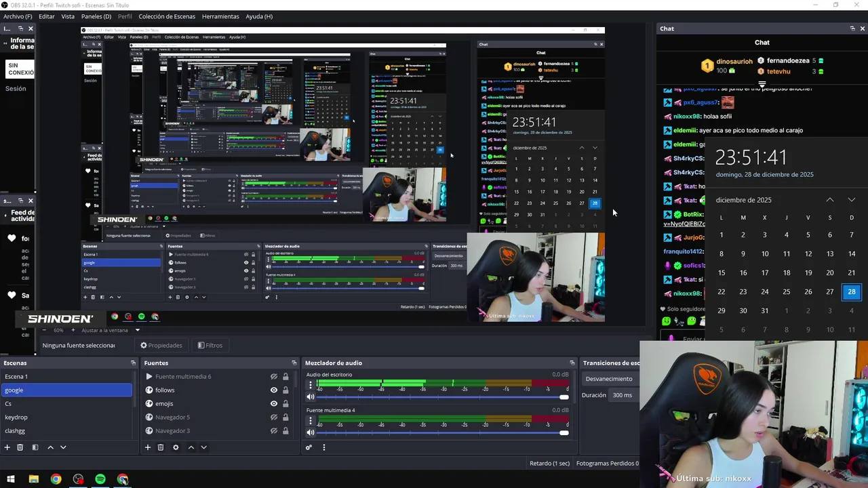
Task: Lock the follows source
Action: (x=285, y=390)
